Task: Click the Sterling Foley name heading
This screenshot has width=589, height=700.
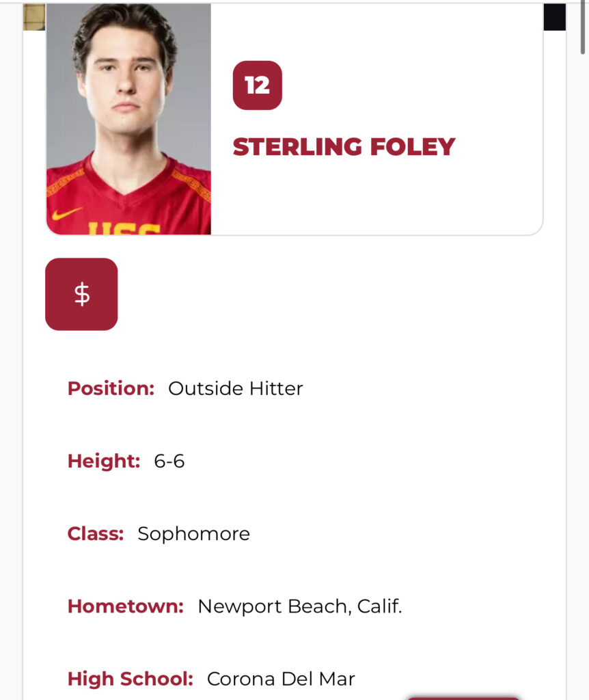Action: click(x=344, y=147)
